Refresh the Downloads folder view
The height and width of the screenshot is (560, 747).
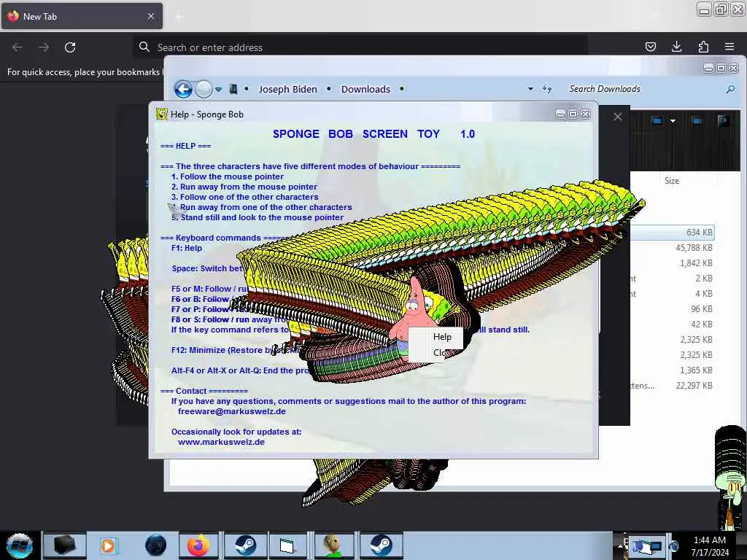tap(547, 89)
